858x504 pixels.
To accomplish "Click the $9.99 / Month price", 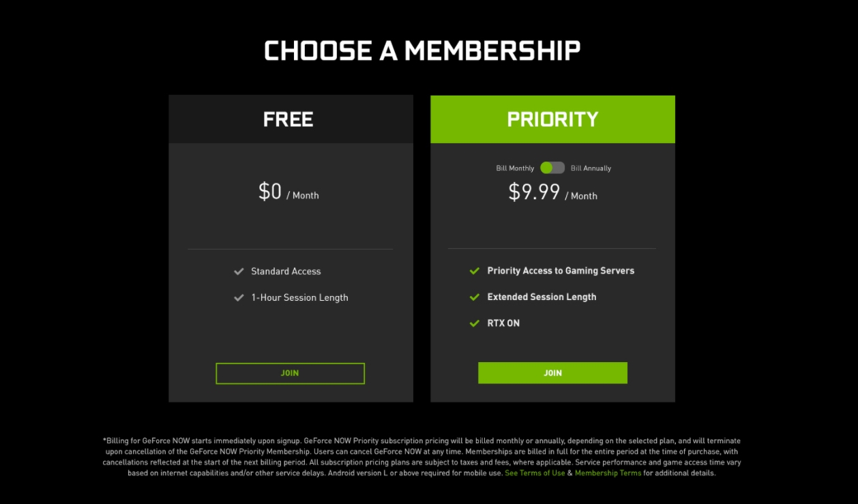I will [552, 194].
